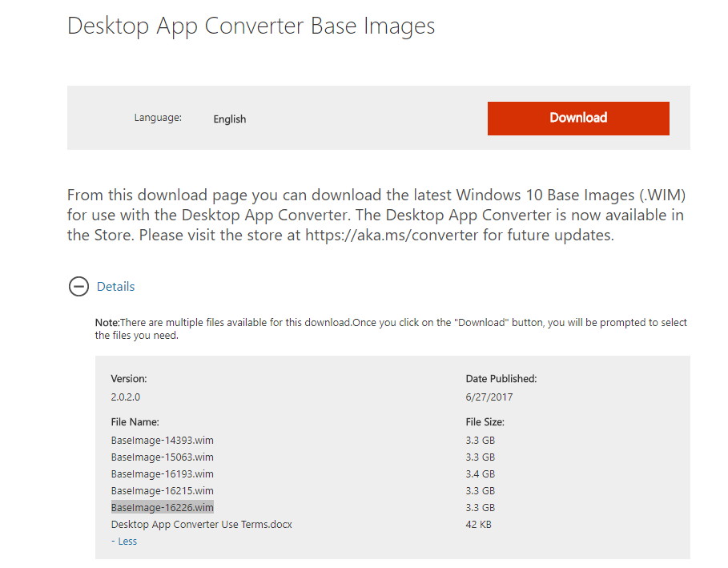Click the '- Less' link
Screen dimensions: 728x568
[124, 541]
